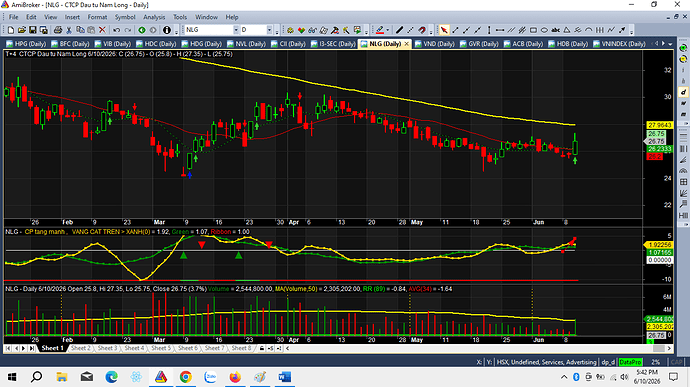Select the Horizontal line tool
Image resolution: width=690 pixels, height=387 pixels.
[500, 30]
